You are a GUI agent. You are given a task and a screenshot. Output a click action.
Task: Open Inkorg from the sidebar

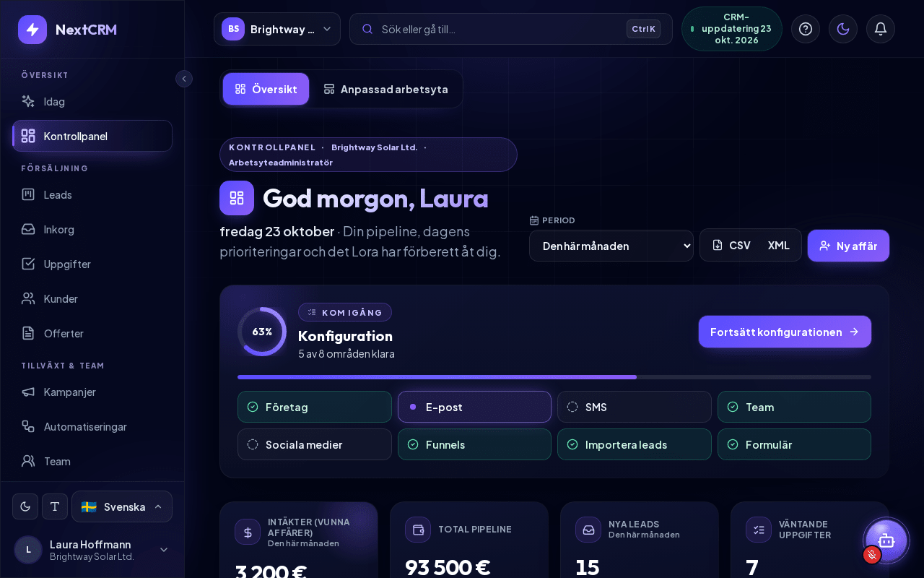92,229
